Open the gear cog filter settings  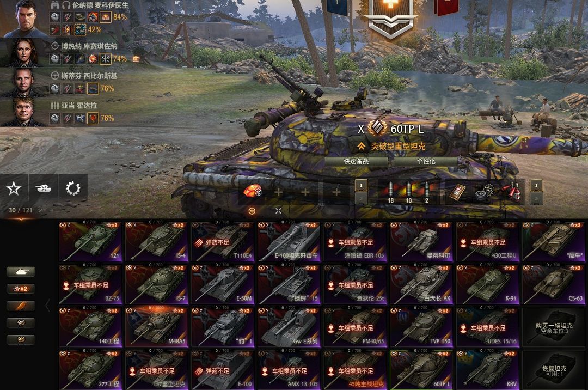(x=73, y=188)
